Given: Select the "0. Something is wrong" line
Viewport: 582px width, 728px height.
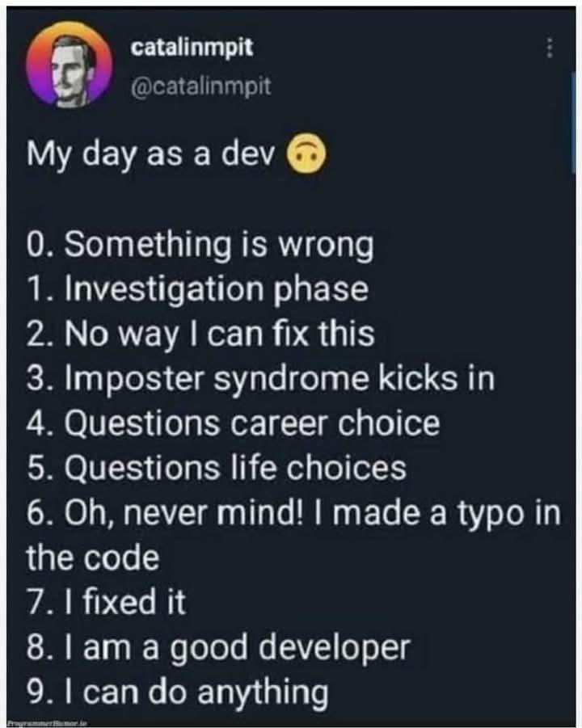Looking at the screenshot, I should (200, 246).
